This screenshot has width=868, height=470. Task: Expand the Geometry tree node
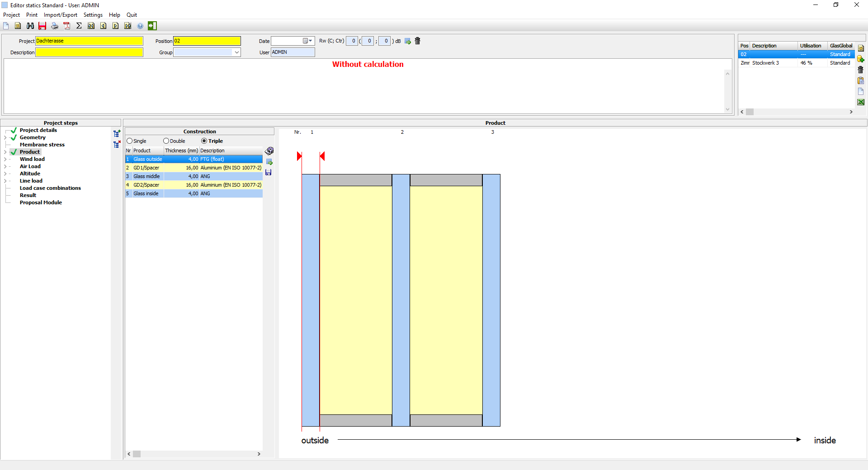point(5,137)
